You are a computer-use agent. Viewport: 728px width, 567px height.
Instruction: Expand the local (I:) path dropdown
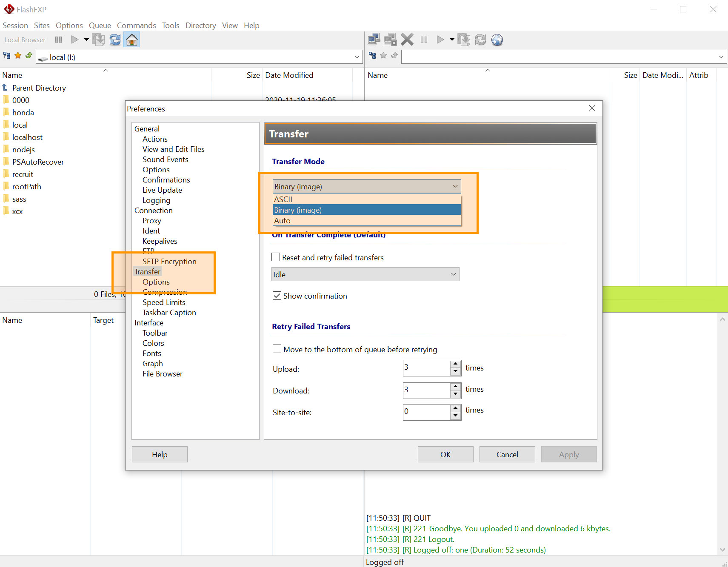357,57
